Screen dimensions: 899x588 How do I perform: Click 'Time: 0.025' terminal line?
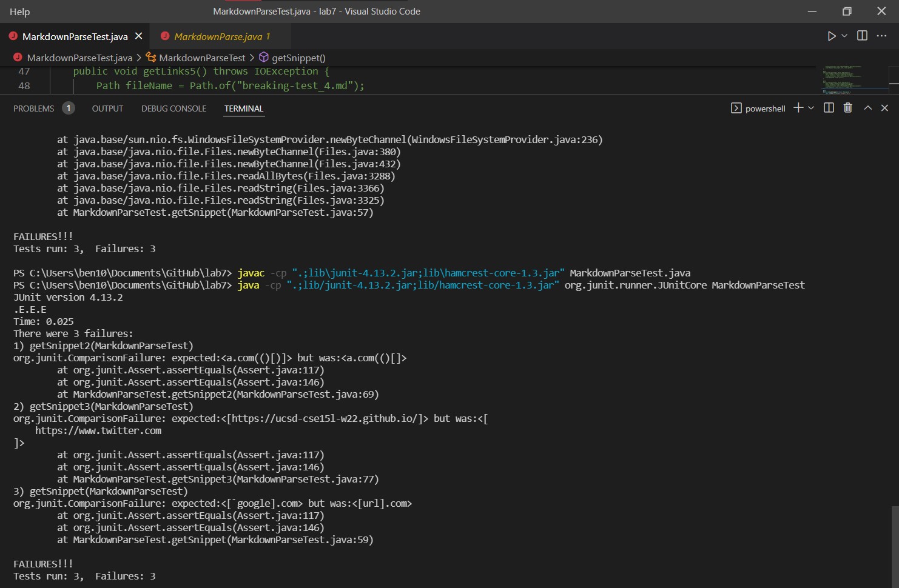[x=44, y=321]
